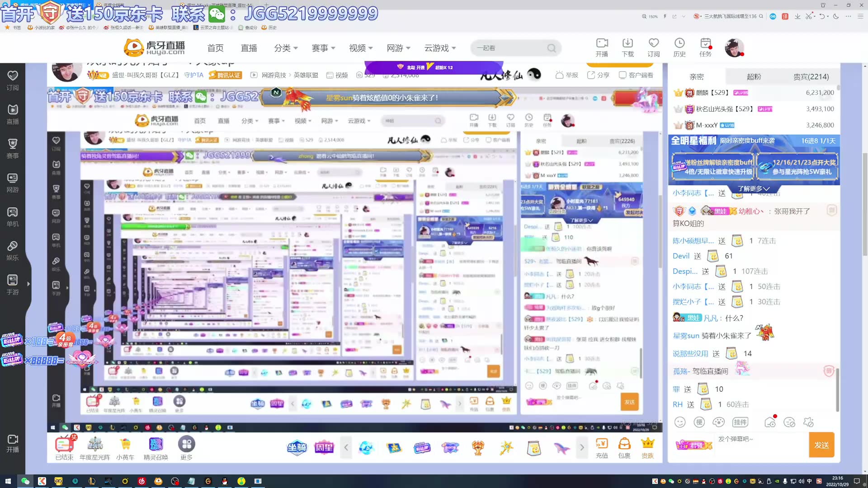Open the 任务 tasks calendar icon
The width and height of the screenshot is (868, 488).
point(705,47)
